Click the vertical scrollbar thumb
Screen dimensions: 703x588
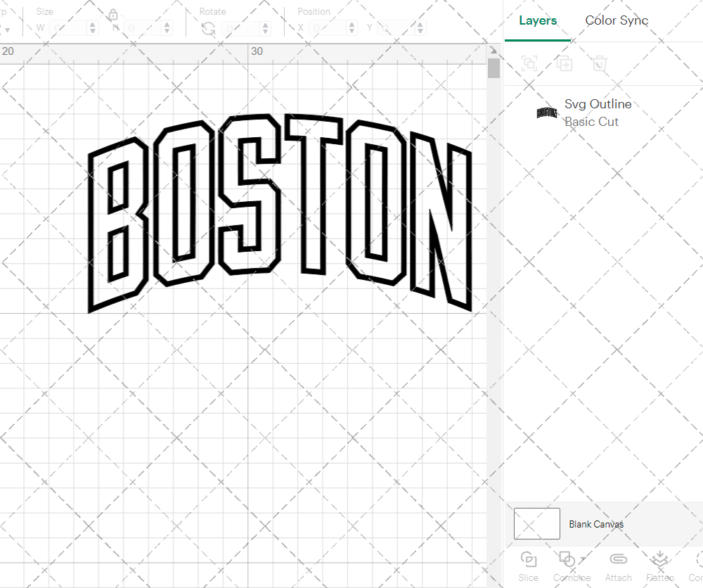click(494, 68)
